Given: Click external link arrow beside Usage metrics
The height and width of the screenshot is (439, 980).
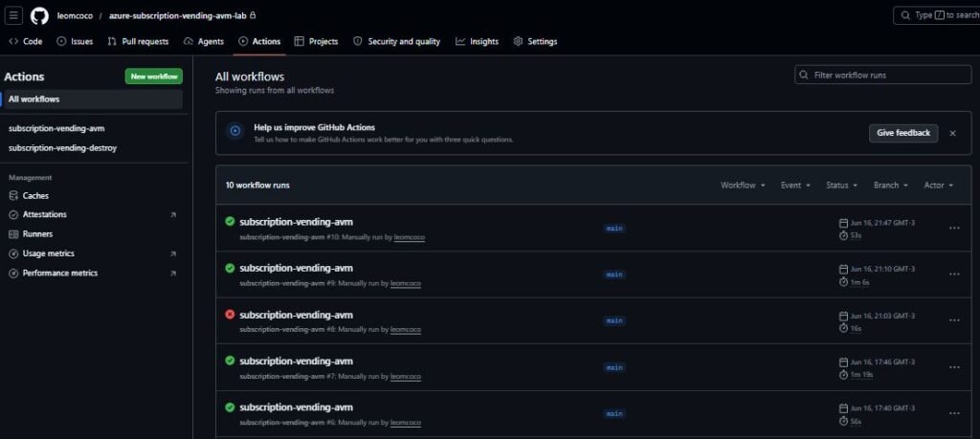Looking at the screenshot, I should click(x=173, y=254).
